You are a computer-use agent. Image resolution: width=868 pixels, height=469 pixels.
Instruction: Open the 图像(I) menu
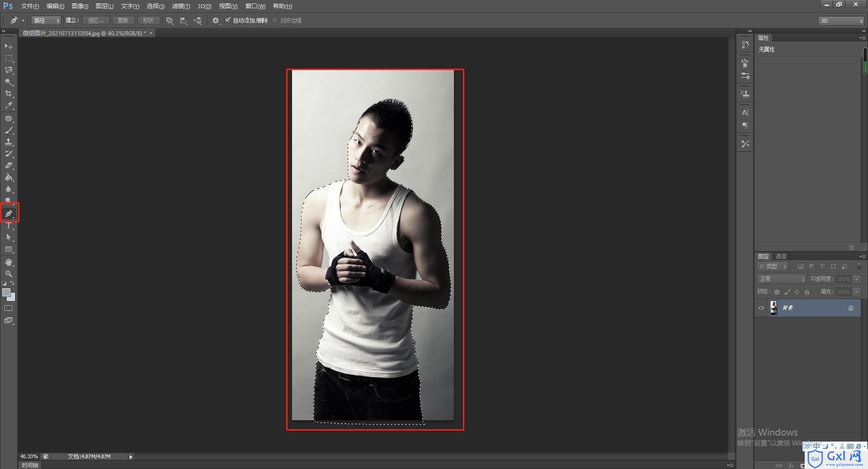click(80, 6)
